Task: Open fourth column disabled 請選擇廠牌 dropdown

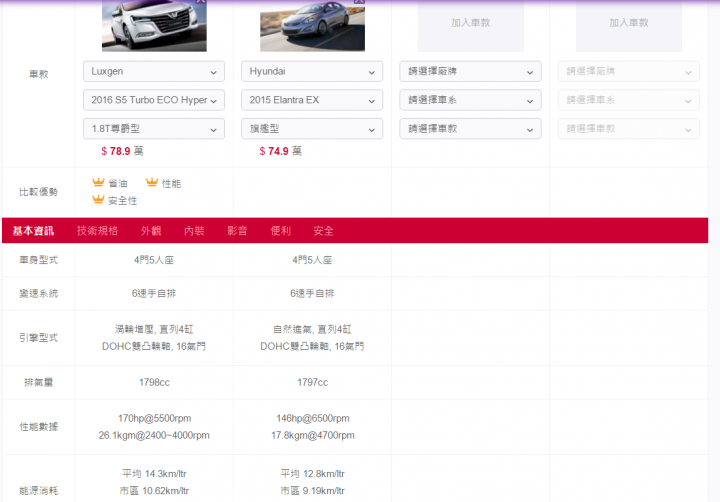Action: tap(629, 72)
